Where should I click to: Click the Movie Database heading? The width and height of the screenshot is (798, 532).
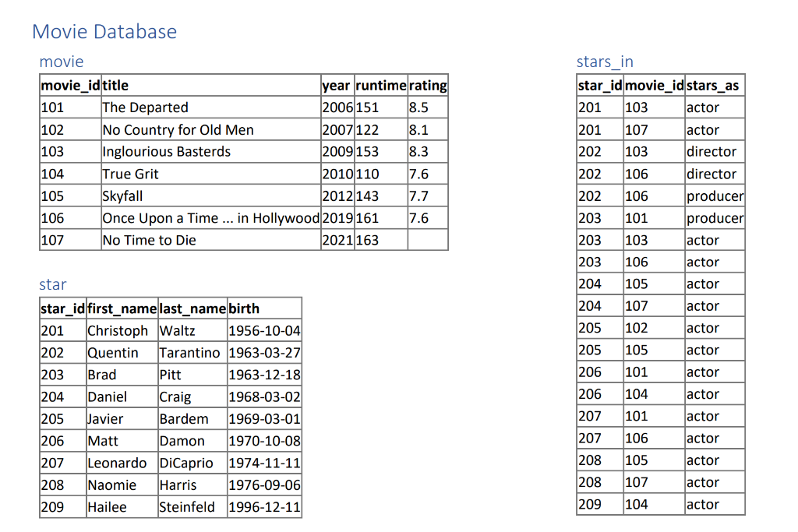coord(103,32)
